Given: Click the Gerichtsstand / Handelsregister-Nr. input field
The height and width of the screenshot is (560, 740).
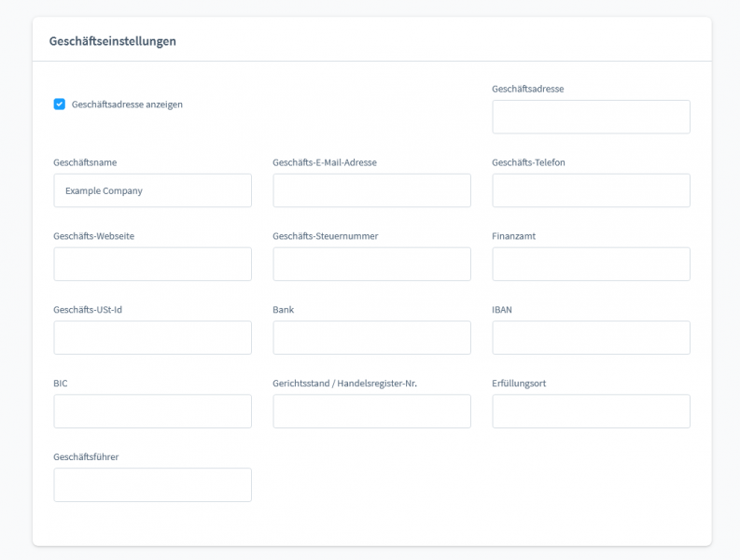Looking at the screenshot, I should coord(371,412).
